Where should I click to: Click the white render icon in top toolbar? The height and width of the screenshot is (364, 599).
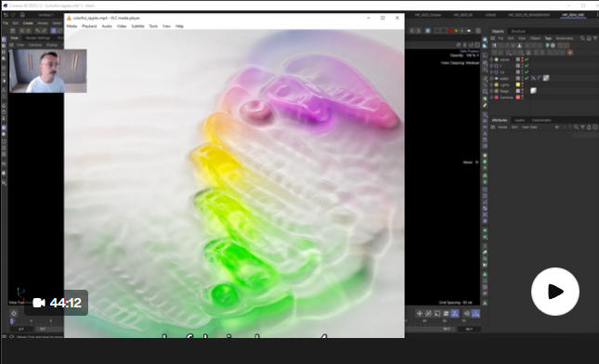[469, 31]
